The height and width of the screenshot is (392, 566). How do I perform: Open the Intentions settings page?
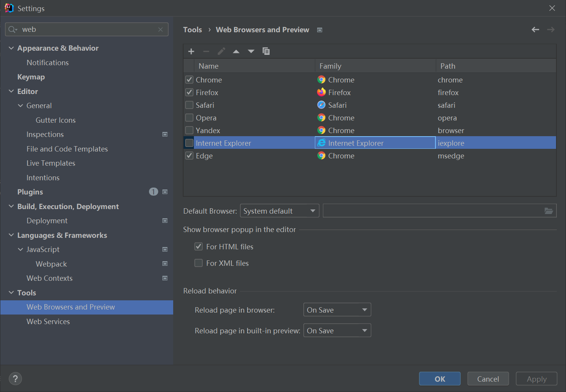pyautogui.click(x=43, y=178)
